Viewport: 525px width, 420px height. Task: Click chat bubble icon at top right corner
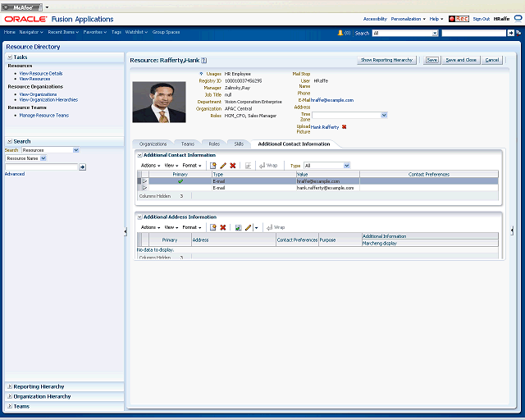(518, 18)
